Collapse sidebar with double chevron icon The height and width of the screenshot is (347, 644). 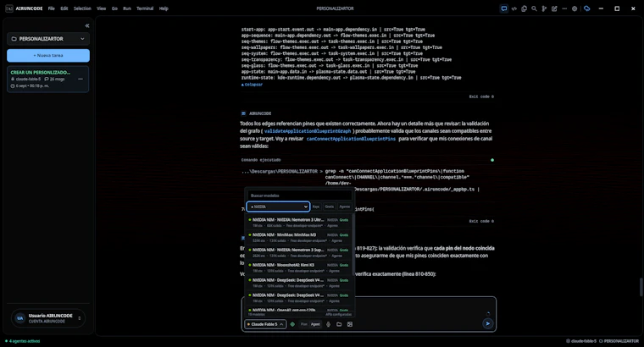click(x=87, y=26)
